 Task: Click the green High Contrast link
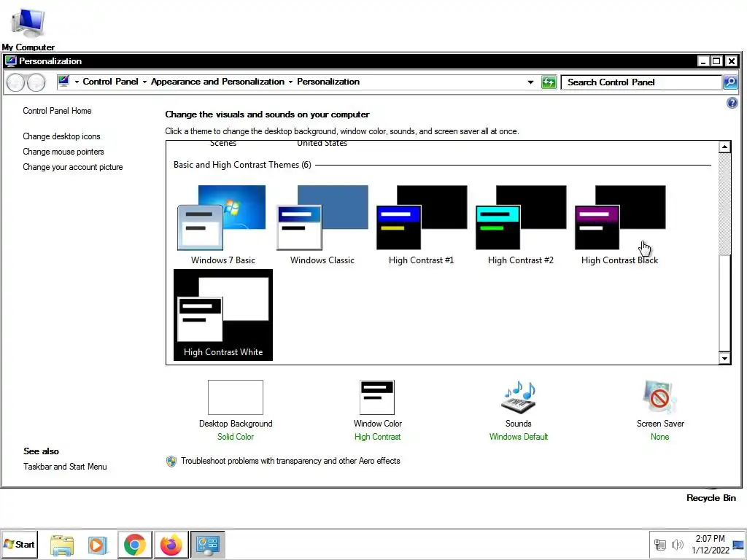[x=377, y=437]
